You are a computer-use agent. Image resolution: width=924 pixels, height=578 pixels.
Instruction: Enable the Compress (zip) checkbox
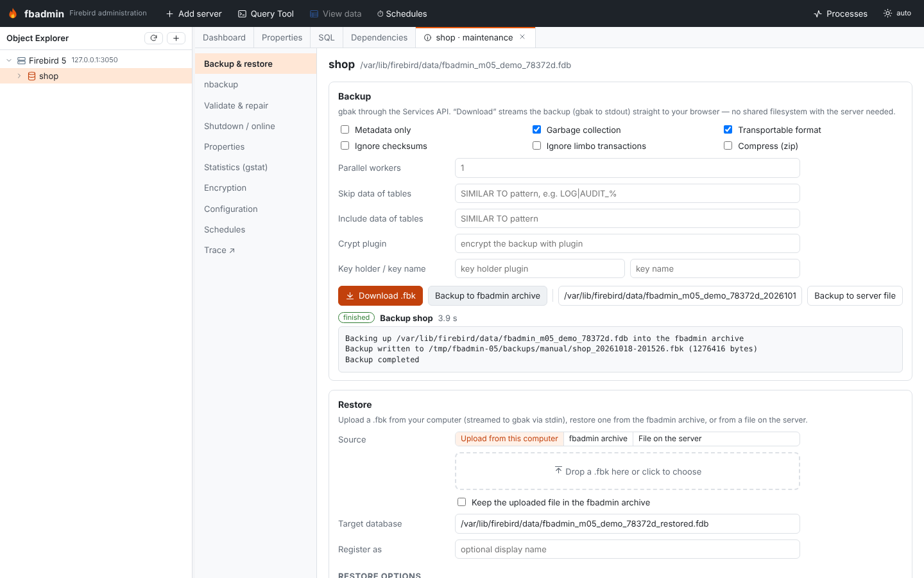tap(728, 146)
